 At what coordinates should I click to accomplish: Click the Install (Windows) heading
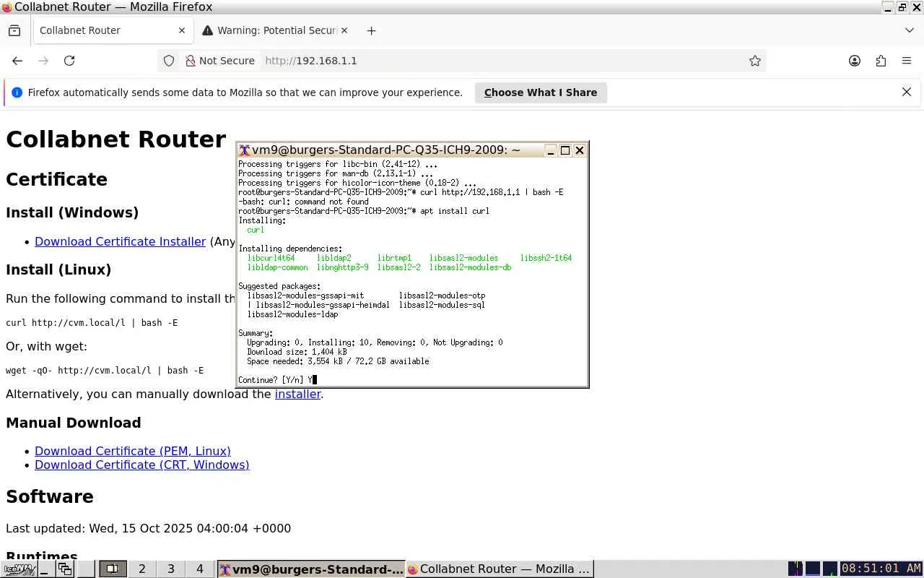72,212
